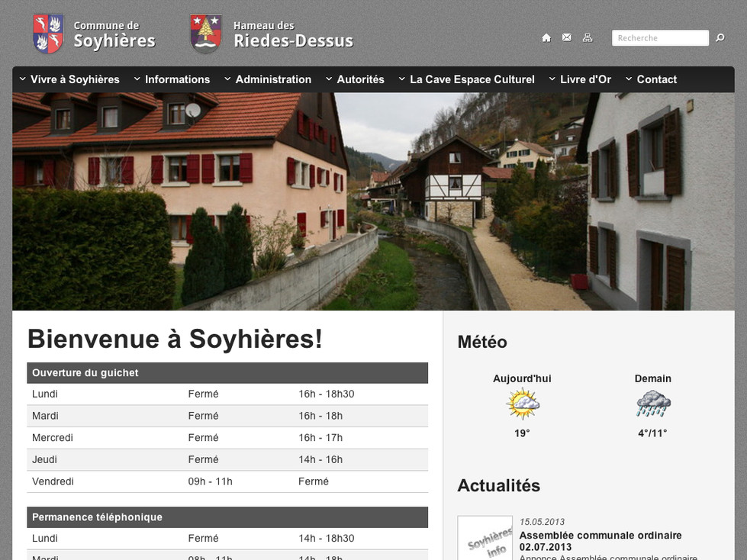Expand chevron beside Informations
Image resolution: width=747 pixels, height=560 pixels.
tap(137, 79)
